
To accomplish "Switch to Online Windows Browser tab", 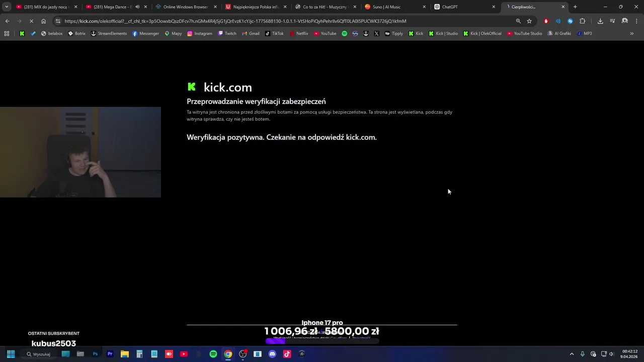I will (186, 7).
